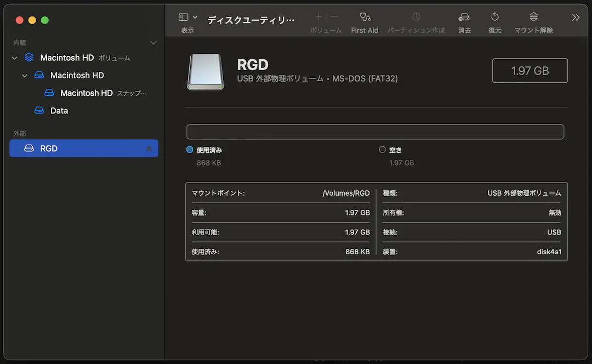592x364 pixels.
Task: Click the First Aid toolbar label
Action: click(x=365, y=30)
